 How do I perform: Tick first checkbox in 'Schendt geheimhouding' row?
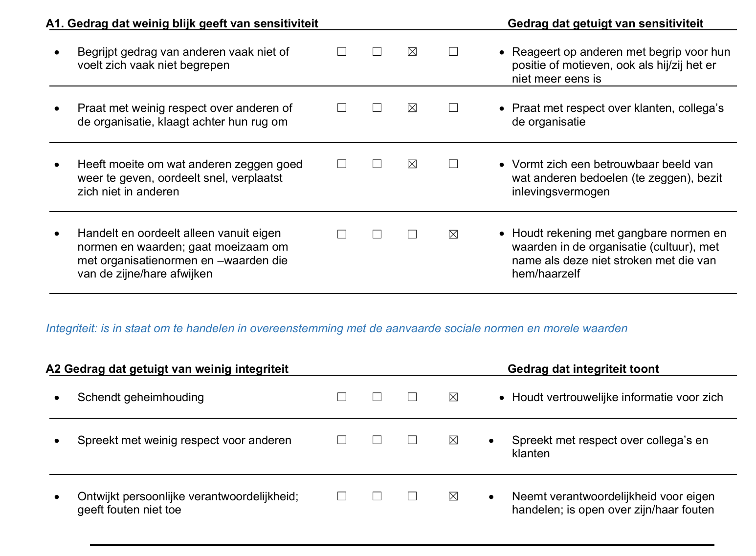click(x=342, y=397)
